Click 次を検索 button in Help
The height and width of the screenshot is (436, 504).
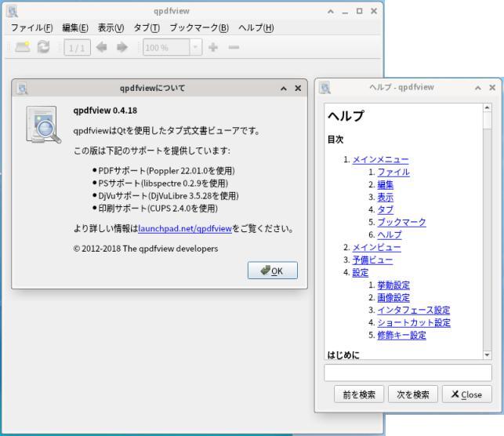413,394
